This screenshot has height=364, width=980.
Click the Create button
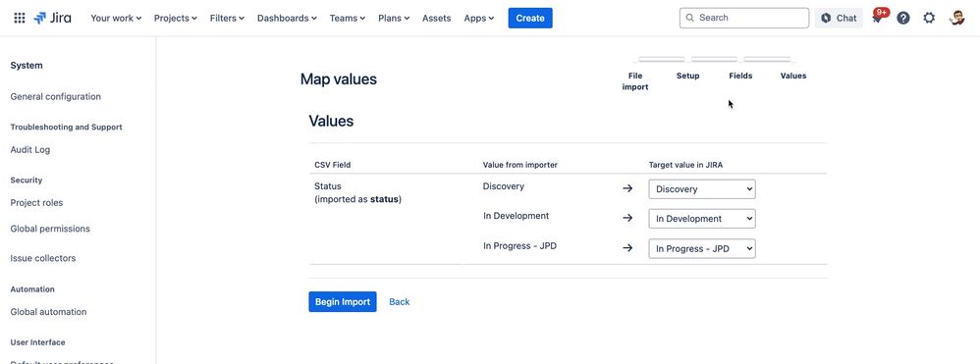pyautogui.click(x=530, y=18)
